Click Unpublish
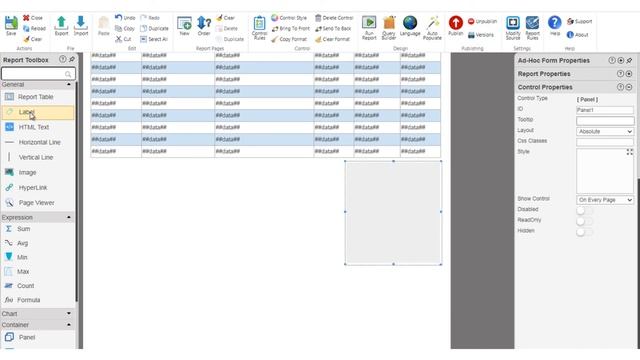This screenshot has height=360, width=640. point(482,21)
